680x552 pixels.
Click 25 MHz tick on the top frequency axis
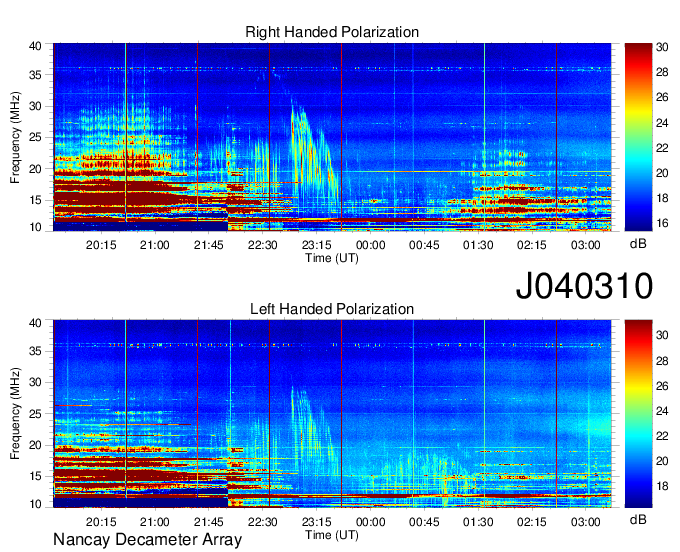pyautogui.click(x=35, y=137)
